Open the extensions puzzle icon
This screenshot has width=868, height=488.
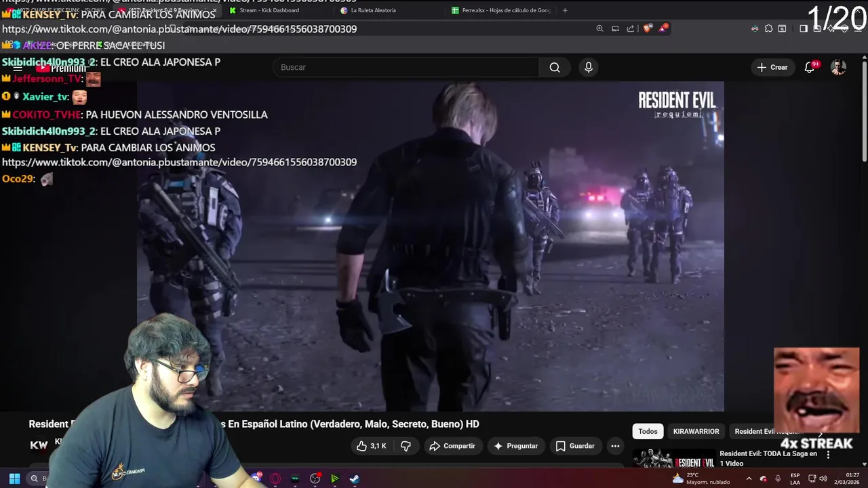point(768,28)
